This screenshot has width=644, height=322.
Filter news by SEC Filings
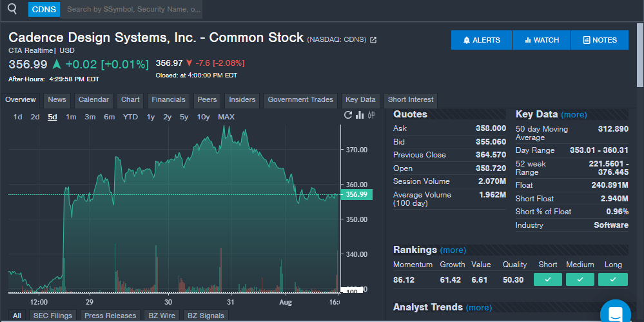coord(53,316)
